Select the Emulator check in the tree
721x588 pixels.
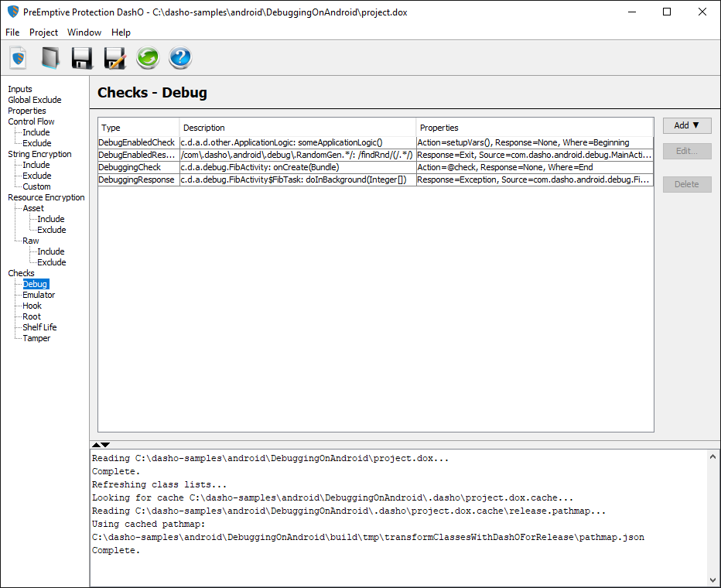(x=39, y=295)
